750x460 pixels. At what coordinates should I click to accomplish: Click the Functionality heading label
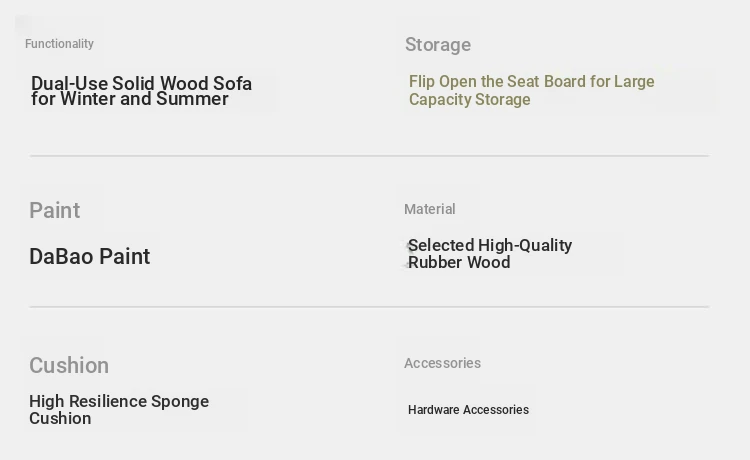click(59, 44)
